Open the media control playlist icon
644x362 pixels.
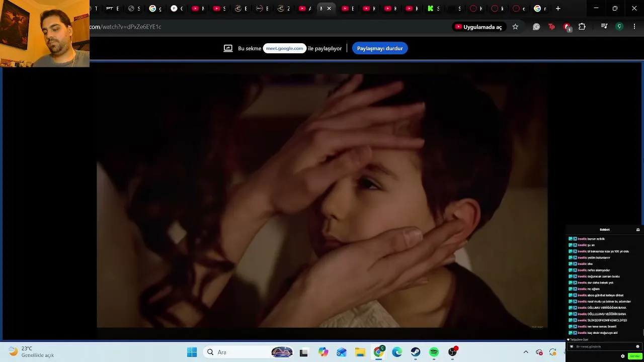coord(604,27)
